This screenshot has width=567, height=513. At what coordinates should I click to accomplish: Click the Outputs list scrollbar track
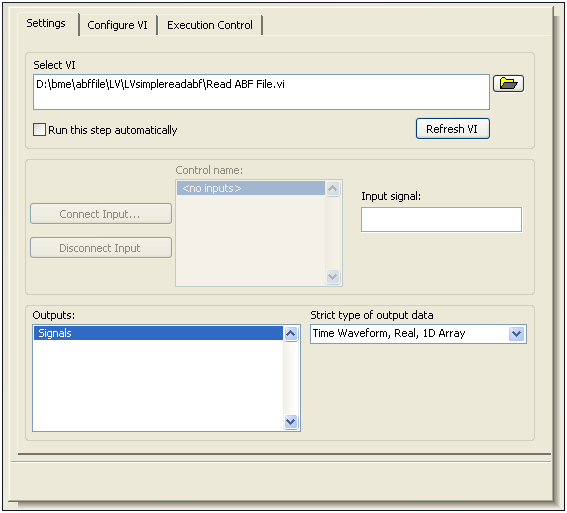(x=291, y=377)
